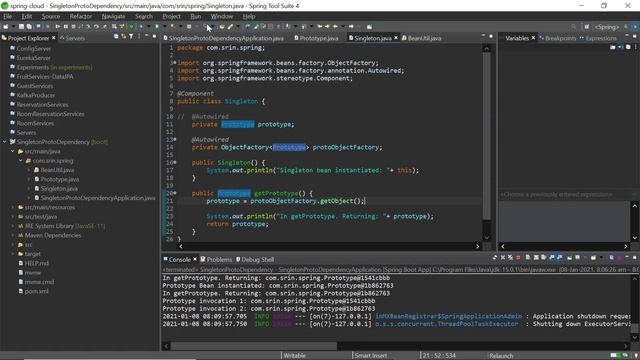The height and width of the screenshot is (360, 640).
Task: Expand the JRE System Library node
Action: 13,226
